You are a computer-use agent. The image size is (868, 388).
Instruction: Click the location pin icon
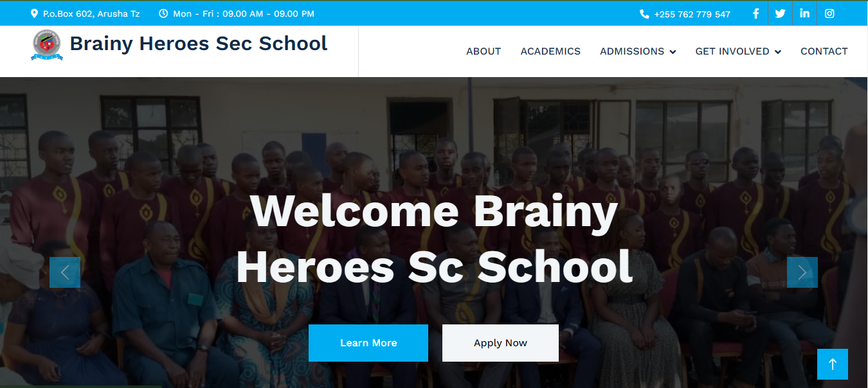34,13
